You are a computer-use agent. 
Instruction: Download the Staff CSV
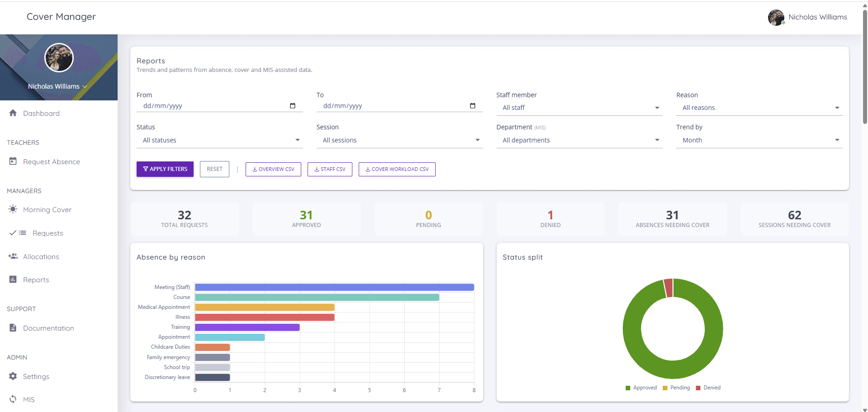pyautogui.click(x=330, y=169)
